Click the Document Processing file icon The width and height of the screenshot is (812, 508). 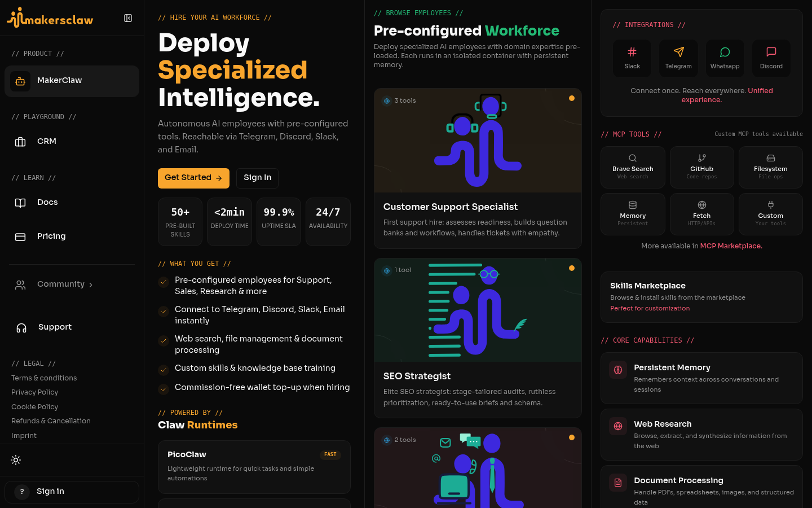tap(618, 483)
